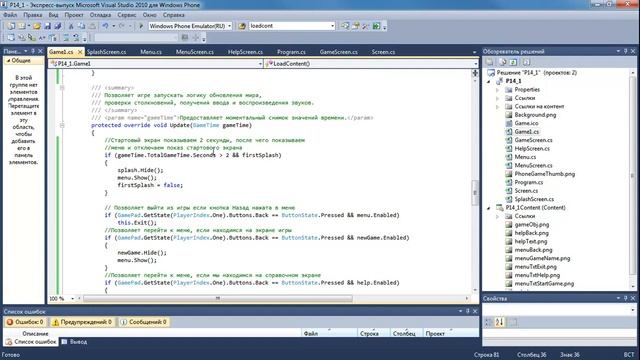Switch to the SplashScreen.cs tab
Viewport: 640px width, 360px height.
[x=107, y=52]
